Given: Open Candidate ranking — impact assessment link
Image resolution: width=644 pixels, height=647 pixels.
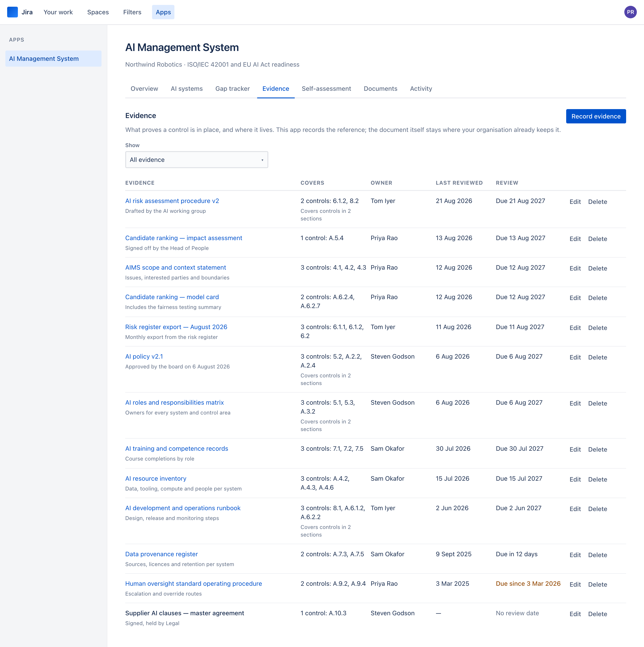Looking at the screenshot, I should pyautogui.click(x=184, y=238).
